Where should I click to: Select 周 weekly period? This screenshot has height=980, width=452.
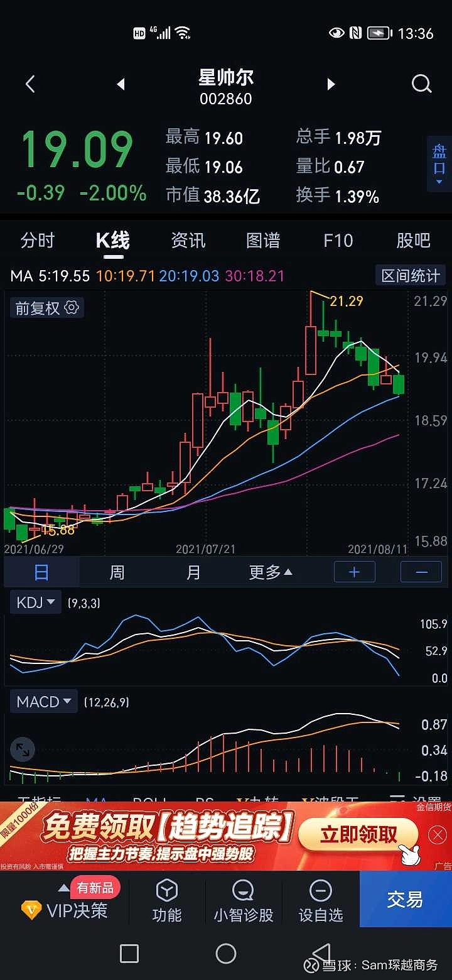coord(117,572)
